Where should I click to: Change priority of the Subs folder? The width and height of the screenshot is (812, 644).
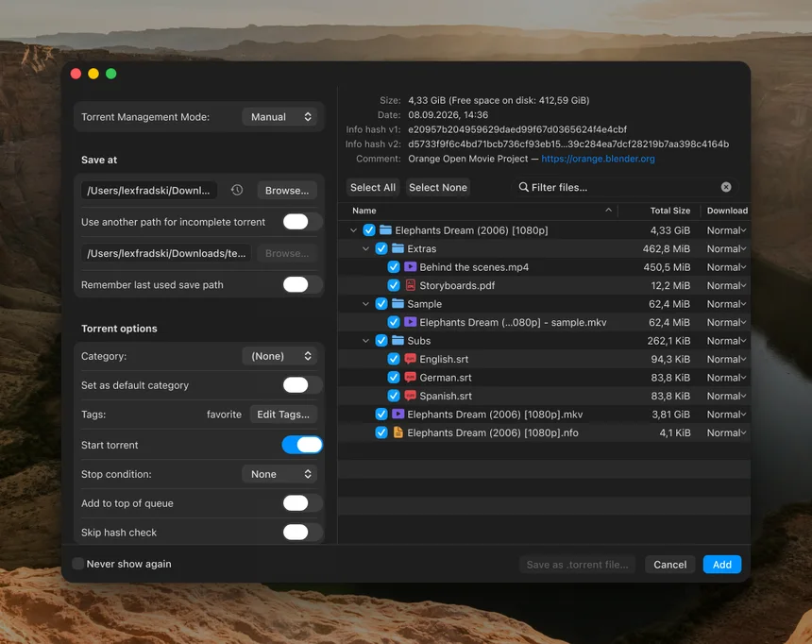point(726,340)
